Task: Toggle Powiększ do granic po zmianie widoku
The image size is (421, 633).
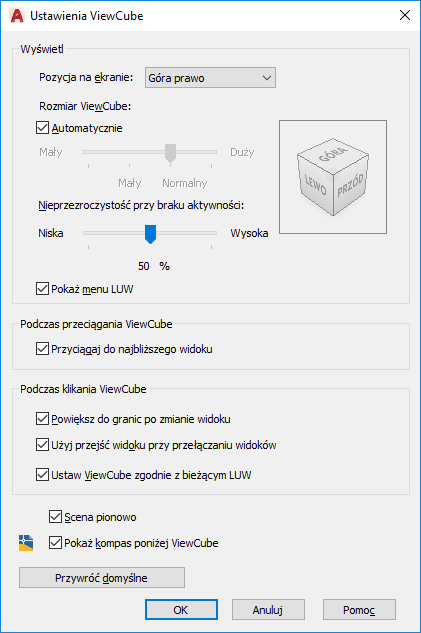Action: click(42, 419)
